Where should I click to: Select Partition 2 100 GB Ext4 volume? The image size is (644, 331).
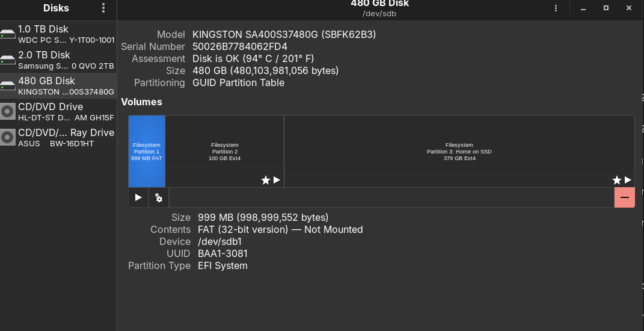coord(224,151)
